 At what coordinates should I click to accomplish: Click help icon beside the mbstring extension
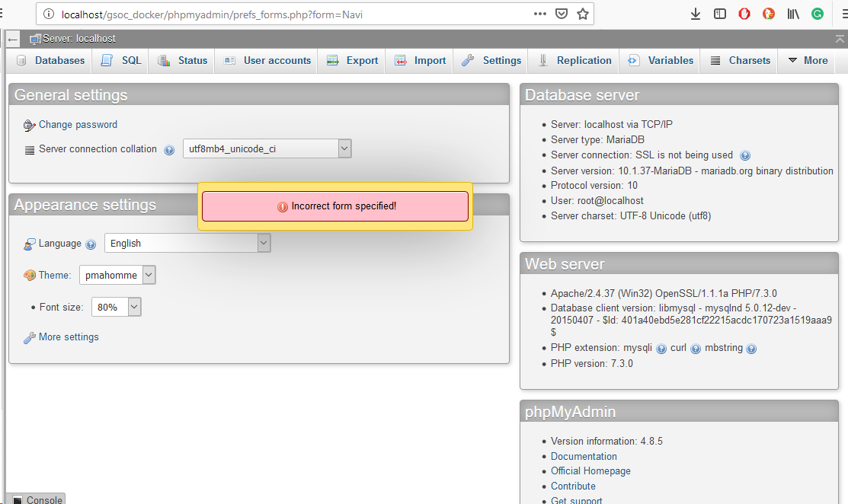tap(751, 348)
